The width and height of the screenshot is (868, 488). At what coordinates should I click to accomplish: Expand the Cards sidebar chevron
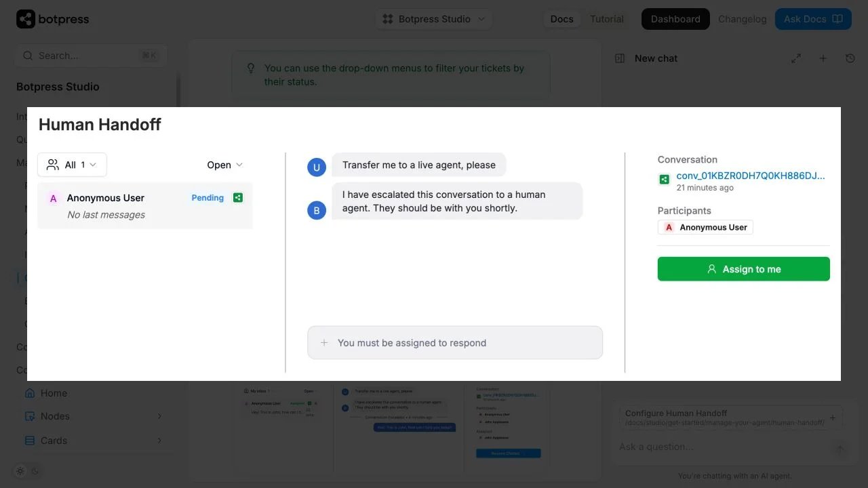point(160,441)
